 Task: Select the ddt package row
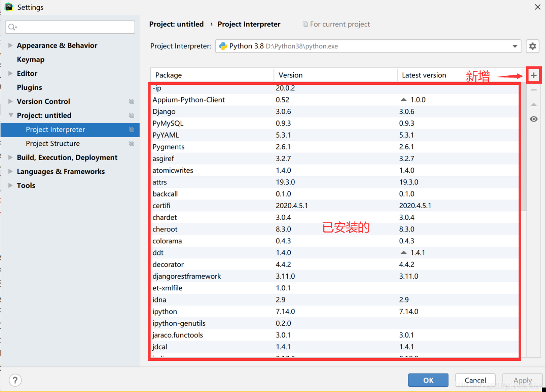pos(335,252)
